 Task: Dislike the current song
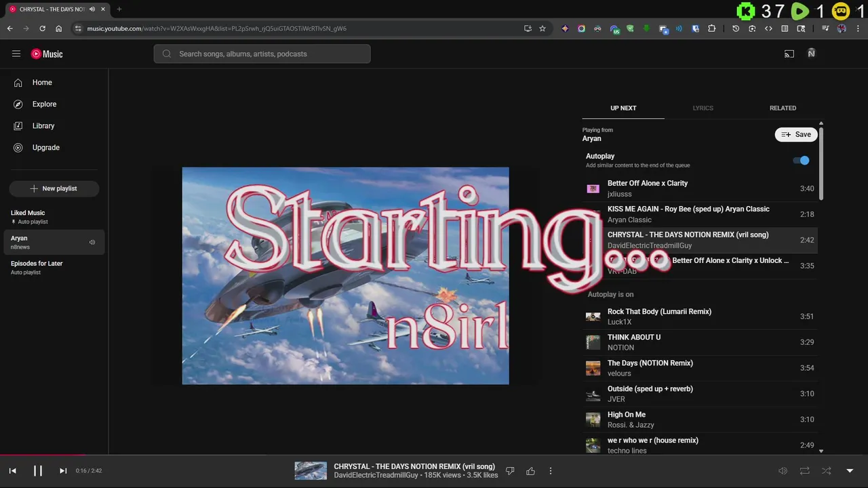[x=510, y=470]
